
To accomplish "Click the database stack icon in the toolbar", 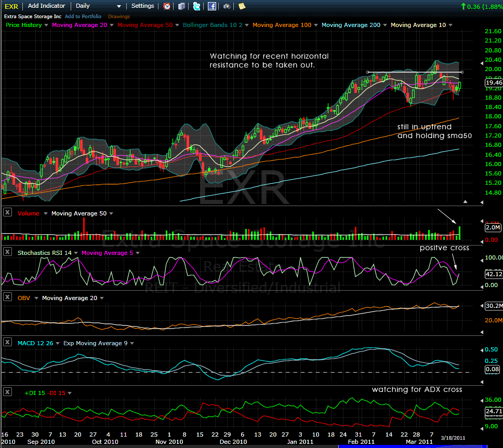I will (181, 6).
